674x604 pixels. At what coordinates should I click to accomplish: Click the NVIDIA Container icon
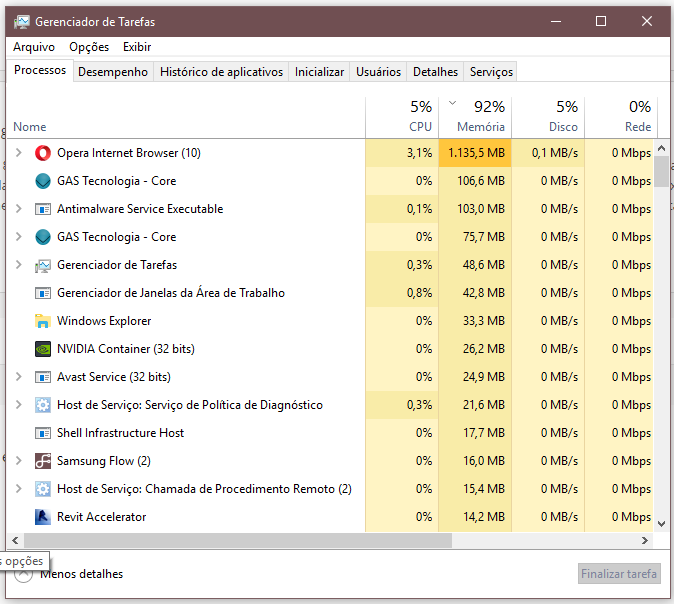pyautogui.click(x=43, y=349)
